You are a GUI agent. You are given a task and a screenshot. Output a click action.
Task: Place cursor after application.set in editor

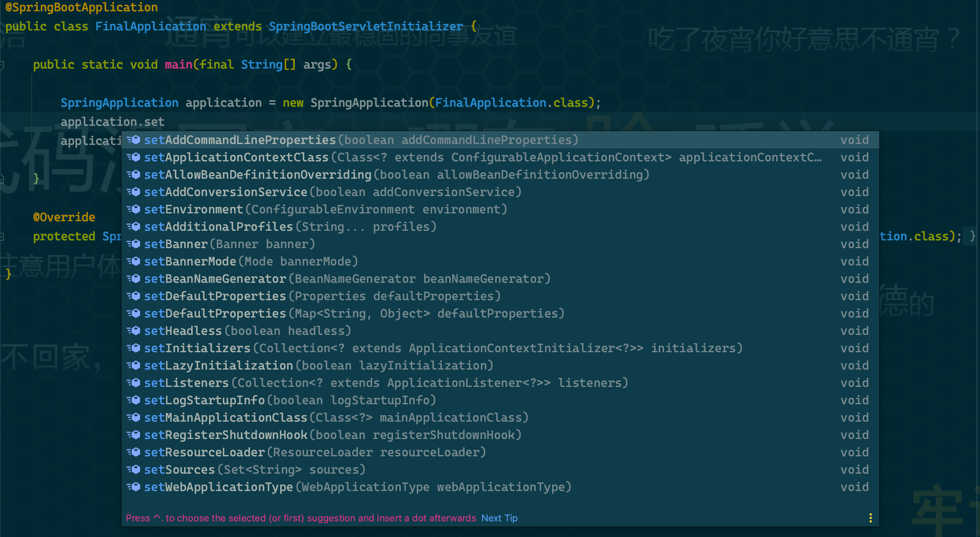click(x=165, y=122)
